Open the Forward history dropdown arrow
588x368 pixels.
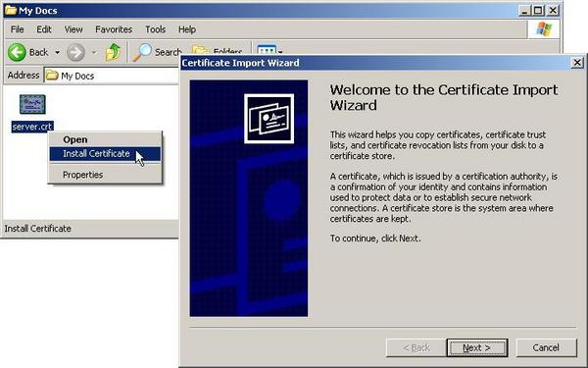(x=94, y=53)
